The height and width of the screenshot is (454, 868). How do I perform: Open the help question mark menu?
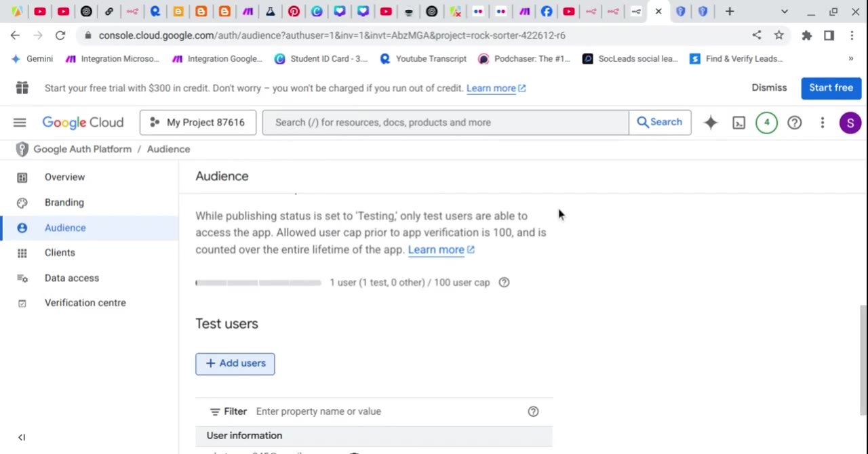coord(795,123)
